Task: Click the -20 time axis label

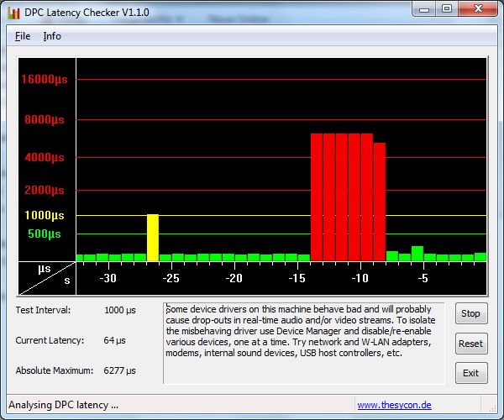Action: pos(234,278)
